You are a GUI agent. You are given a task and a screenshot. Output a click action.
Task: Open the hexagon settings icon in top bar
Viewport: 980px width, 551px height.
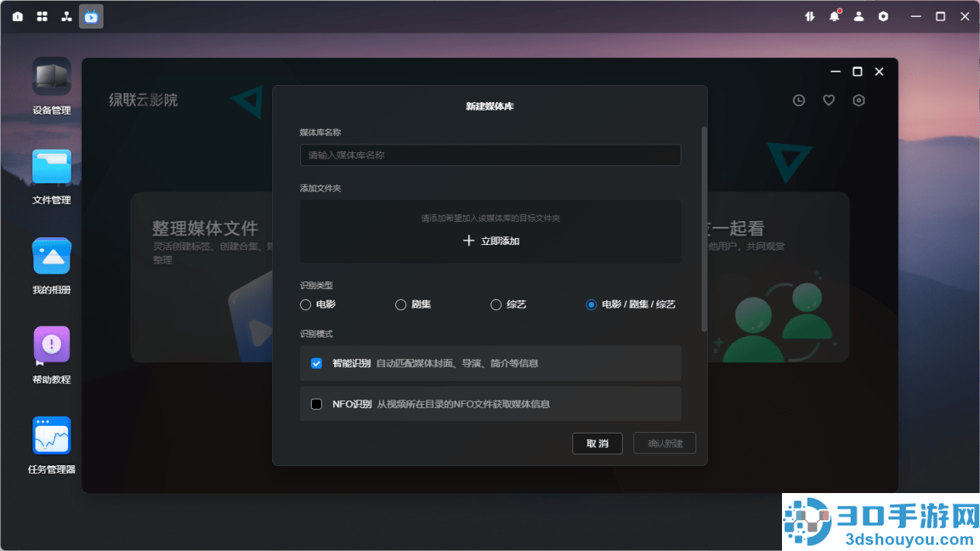coord(883,16)
